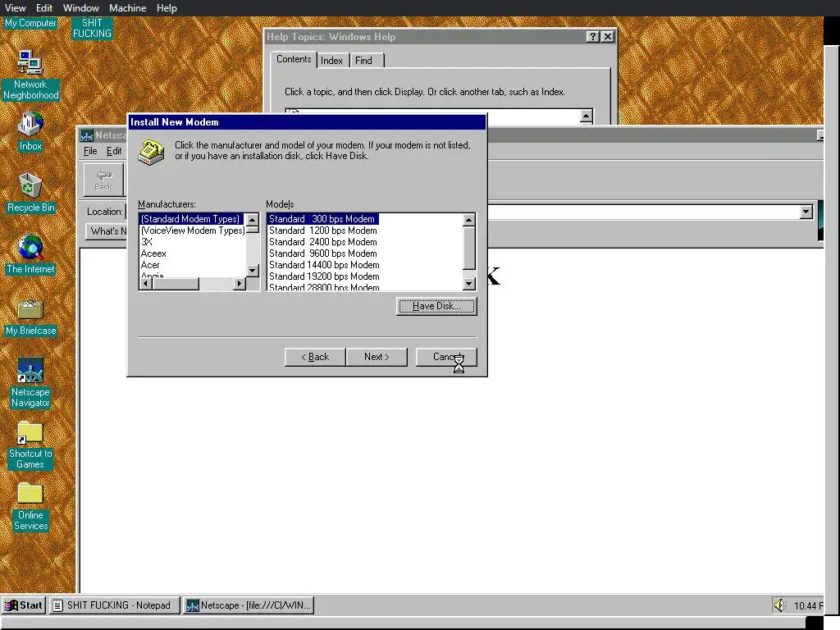
Task: Select the Acer manufacturer
Action: click(151, 265)
